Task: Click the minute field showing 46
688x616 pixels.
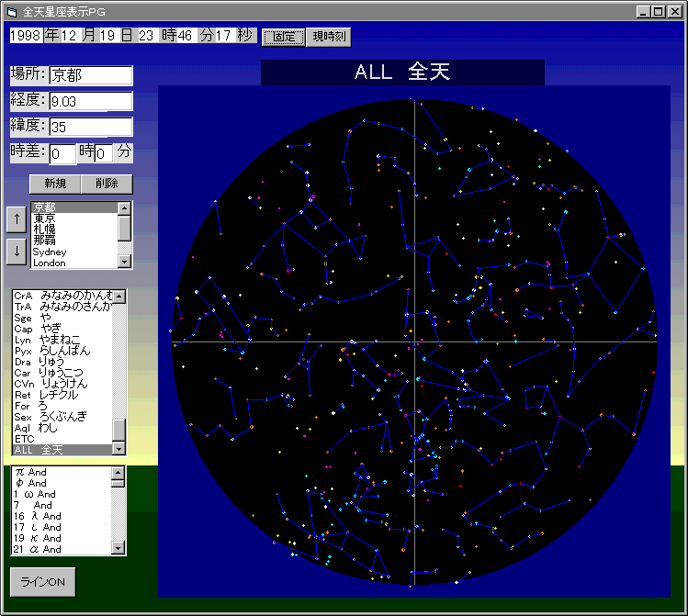Action: coord(186,35)
